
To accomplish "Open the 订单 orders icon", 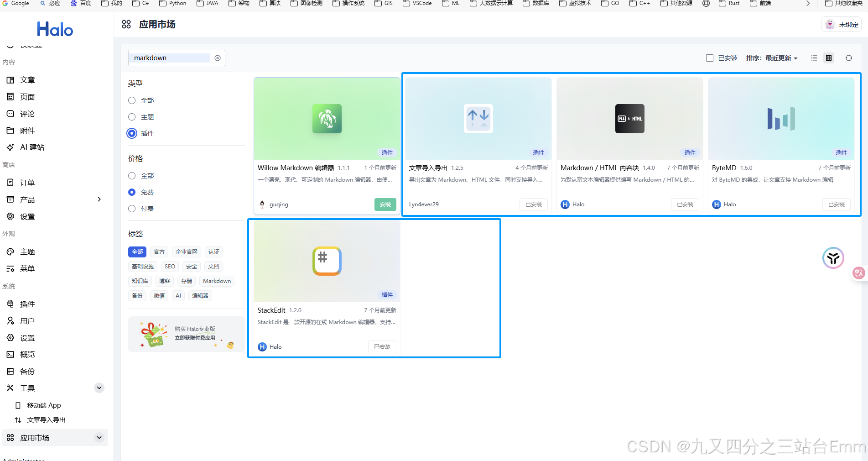I will pos(10,183).
